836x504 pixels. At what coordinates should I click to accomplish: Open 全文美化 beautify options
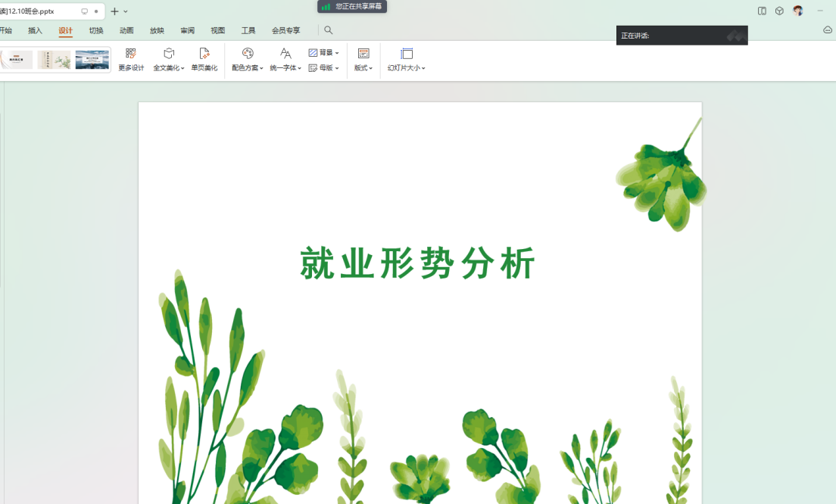(168, 60)
